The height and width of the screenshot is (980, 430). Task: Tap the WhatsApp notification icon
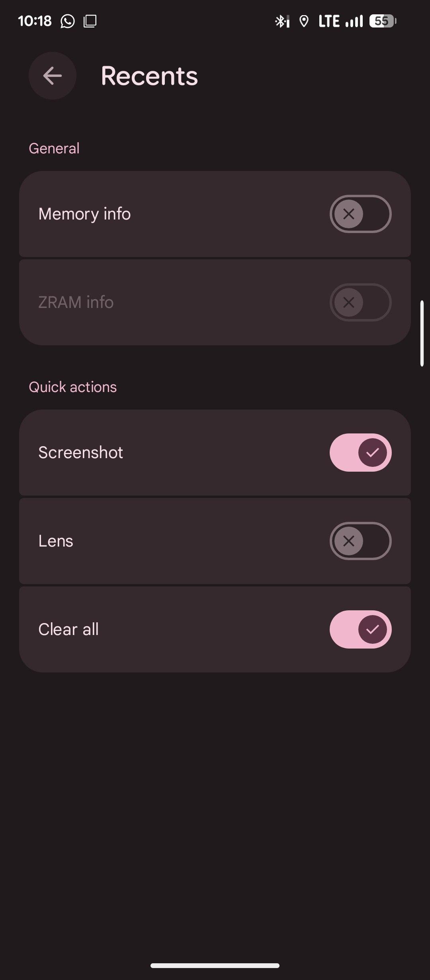[68, 21]
